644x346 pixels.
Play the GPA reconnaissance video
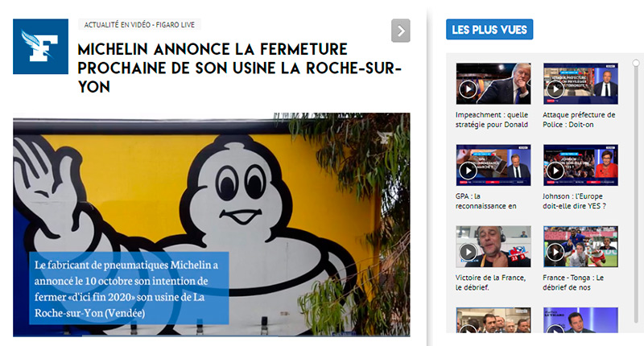click(x=493, y=165)
